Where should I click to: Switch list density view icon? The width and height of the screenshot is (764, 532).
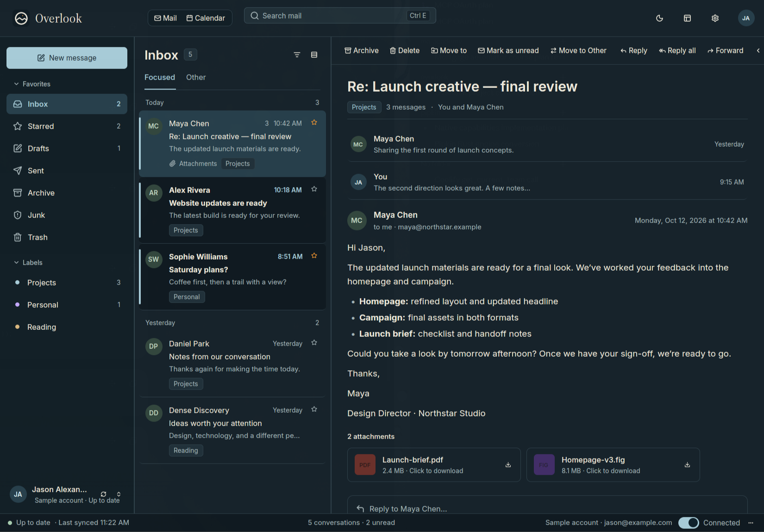(x=314, y=55)
